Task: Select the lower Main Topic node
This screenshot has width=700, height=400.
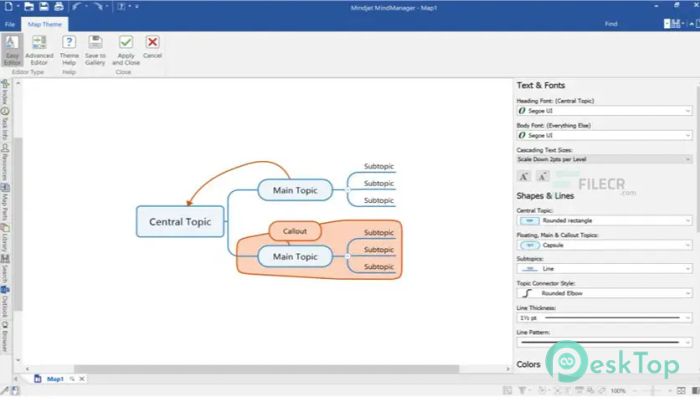Action: (295, 257)
